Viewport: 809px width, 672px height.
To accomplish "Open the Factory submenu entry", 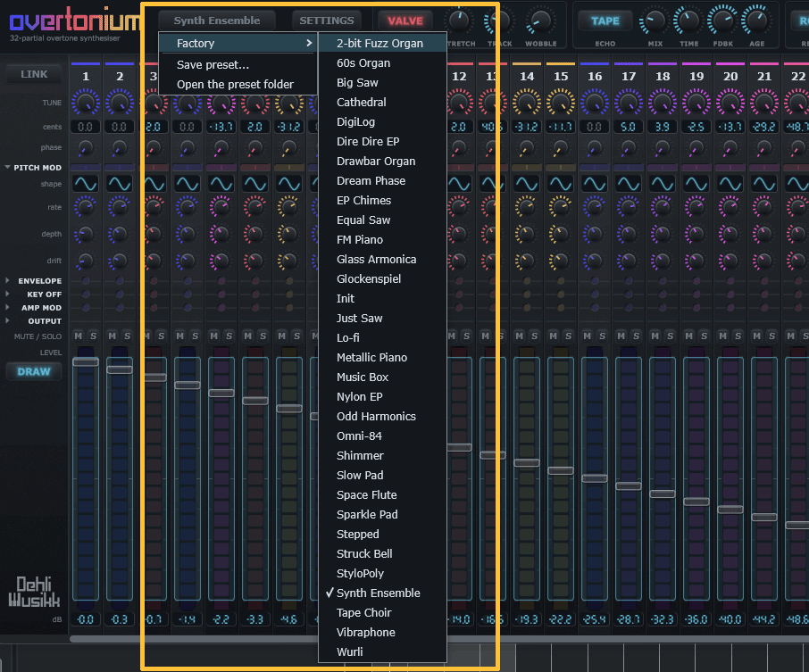I will pyautogui.click(x=238, y=44).
